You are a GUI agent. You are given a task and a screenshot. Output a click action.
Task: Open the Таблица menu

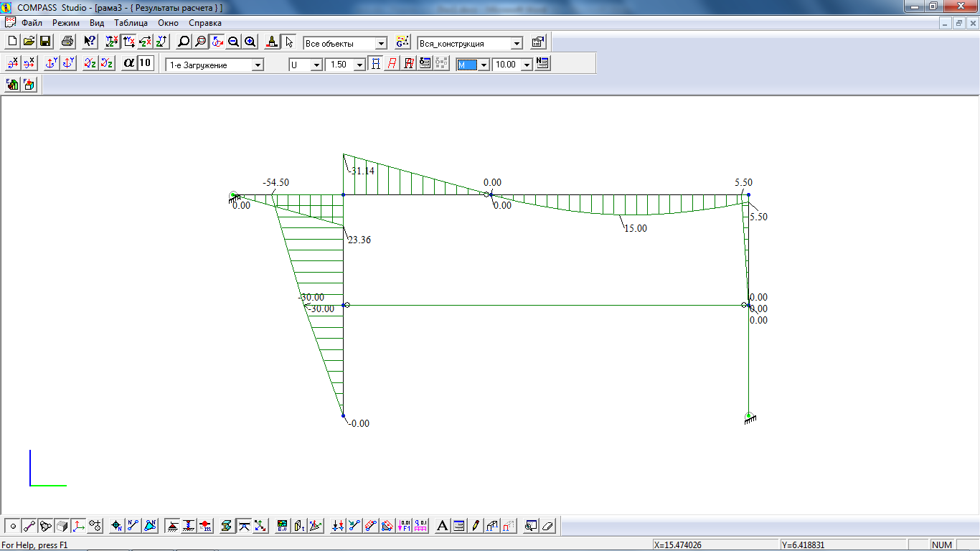coord(131,23)
